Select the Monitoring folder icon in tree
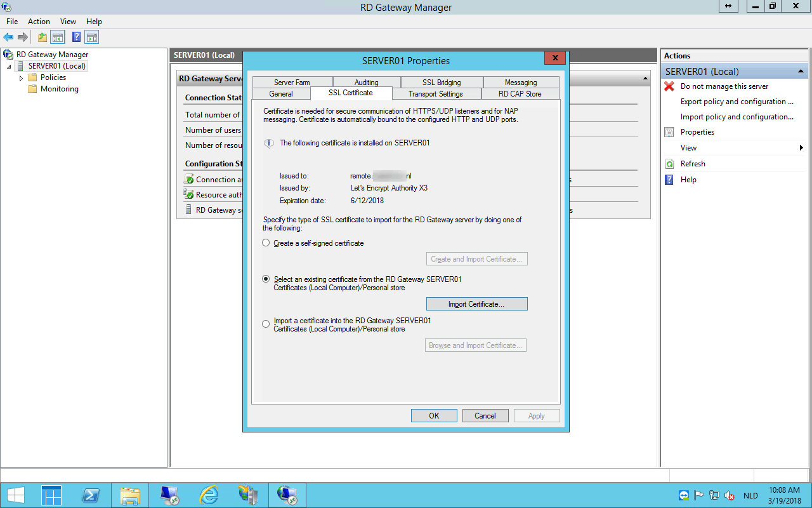 pyautogui.click(x=32, y=89)
